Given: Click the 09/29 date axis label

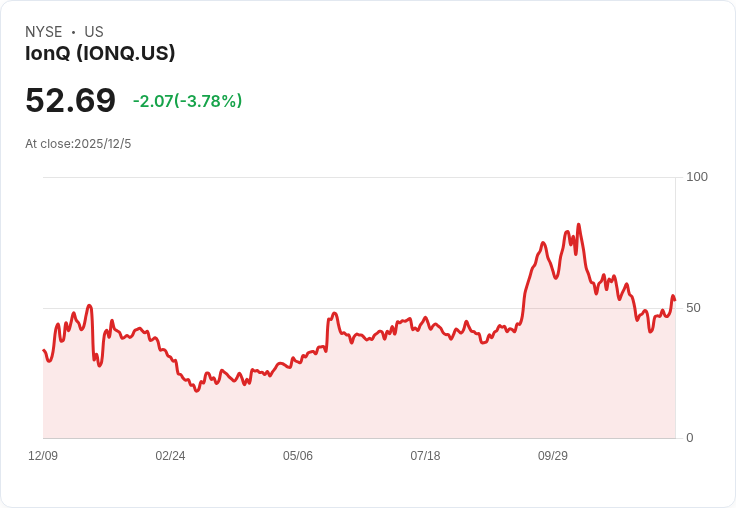Looking at the screenshot, I should pos(553,456).
